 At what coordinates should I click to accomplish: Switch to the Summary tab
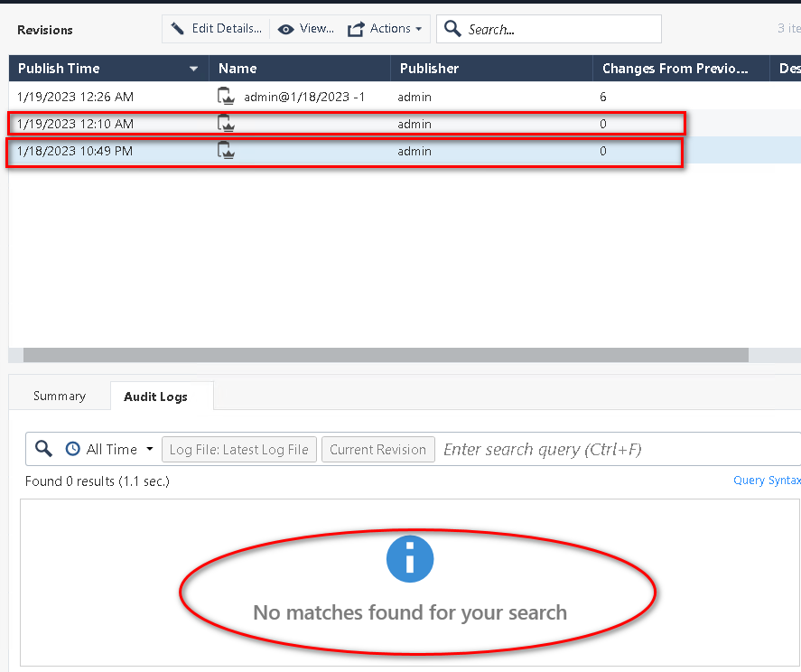(x=60, y=396)
